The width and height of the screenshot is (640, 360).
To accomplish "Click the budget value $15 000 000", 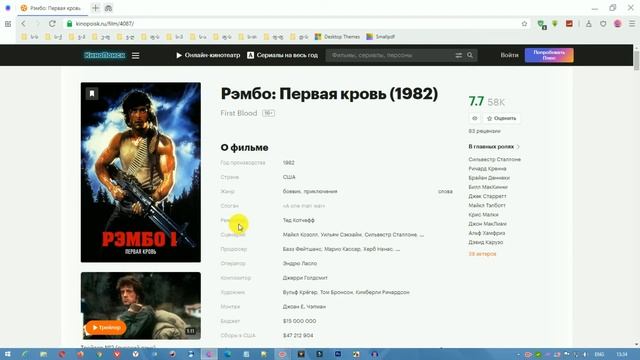I will tap(299, 321).
